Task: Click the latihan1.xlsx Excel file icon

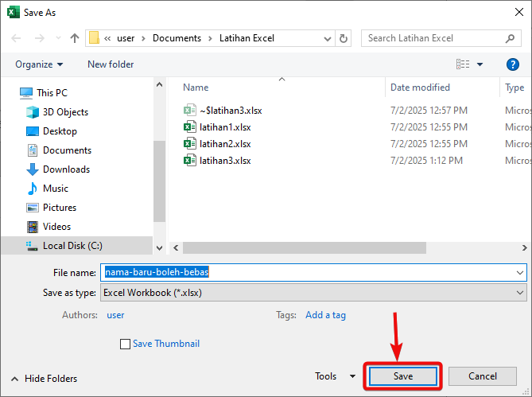Action: tap(190, 127)
